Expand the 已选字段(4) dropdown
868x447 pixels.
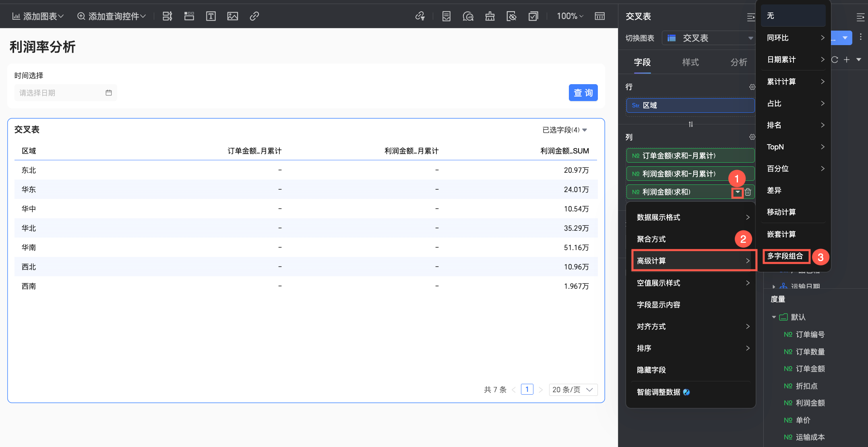point(564,130)
